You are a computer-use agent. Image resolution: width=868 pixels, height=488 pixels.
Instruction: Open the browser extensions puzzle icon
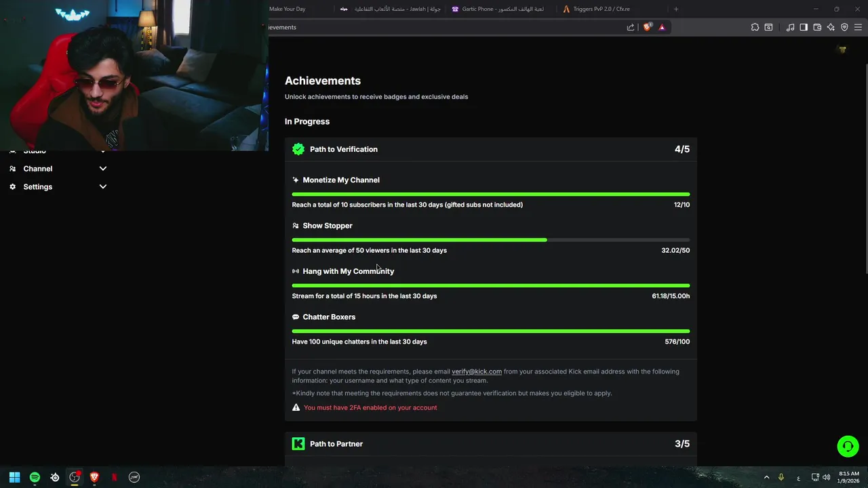[755, 27]
